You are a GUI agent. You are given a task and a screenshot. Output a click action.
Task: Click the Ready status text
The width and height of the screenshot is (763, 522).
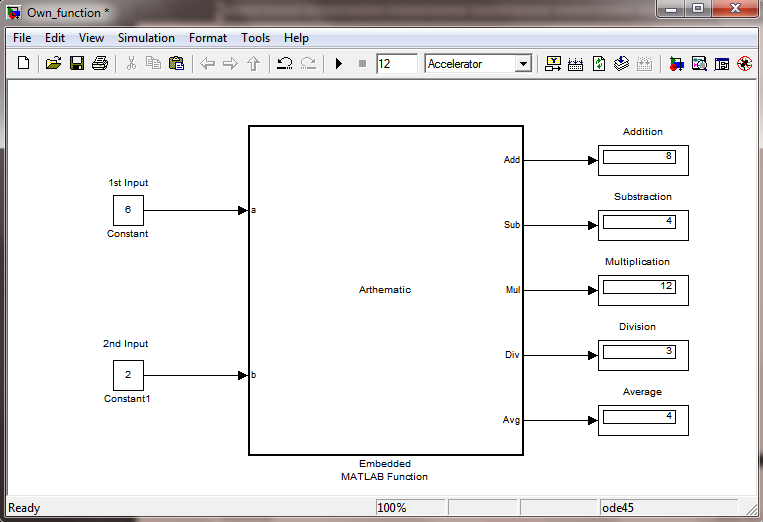[x=24, y=508]
